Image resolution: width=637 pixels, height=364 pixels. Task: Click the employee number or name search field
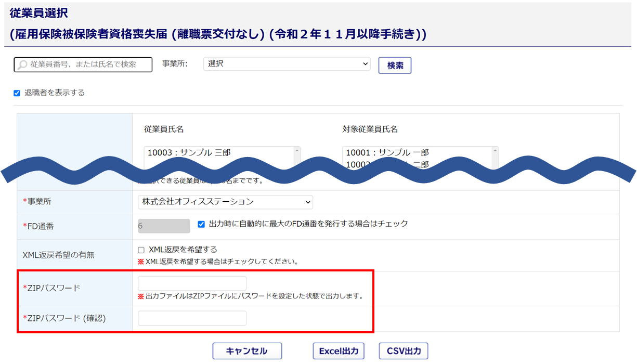coord(83,64)
